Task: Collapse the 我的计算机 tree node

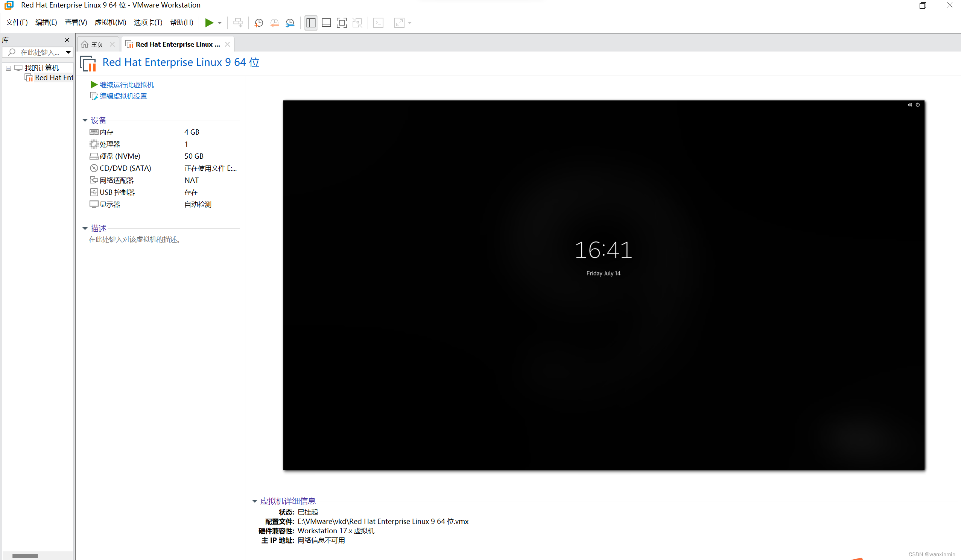Action: (8, 68)
